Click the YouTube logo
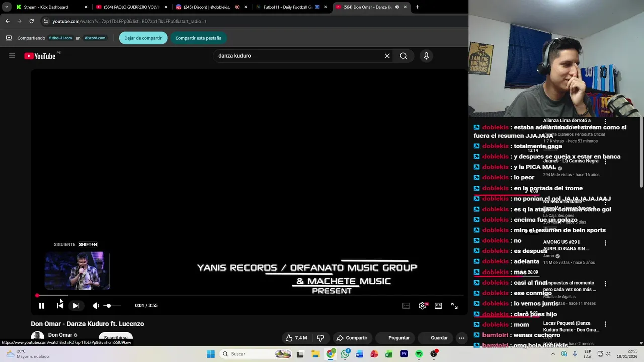The image size is (644, 362). coord(40,56)
